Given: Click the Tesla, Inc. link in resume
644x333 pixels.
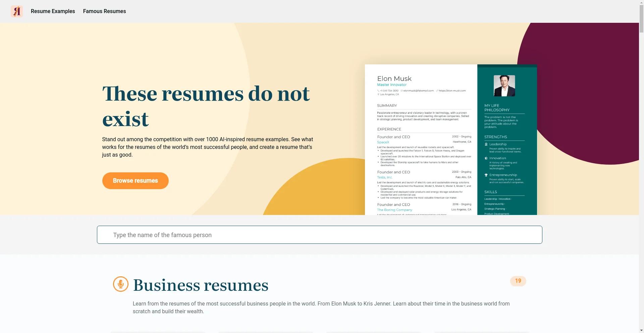Looking at the screenshot, I should pyautogui.click(x=385, y=177).
